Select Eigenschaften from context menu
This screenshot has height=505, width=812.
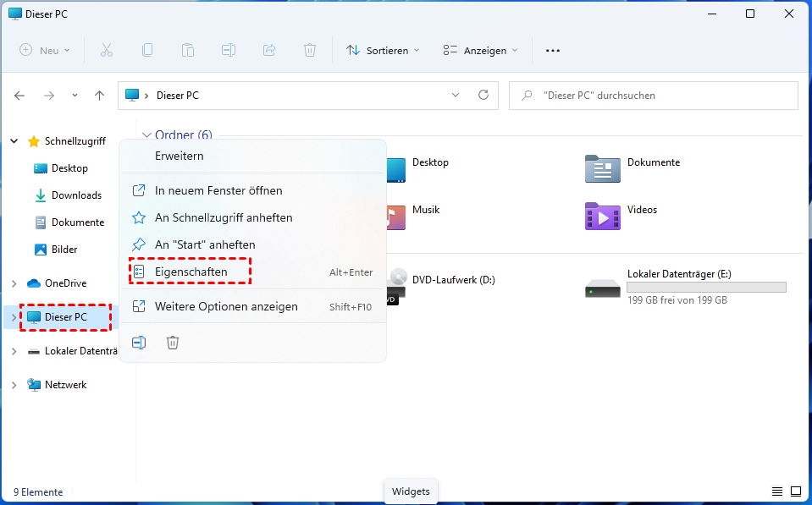coord(191,272)
